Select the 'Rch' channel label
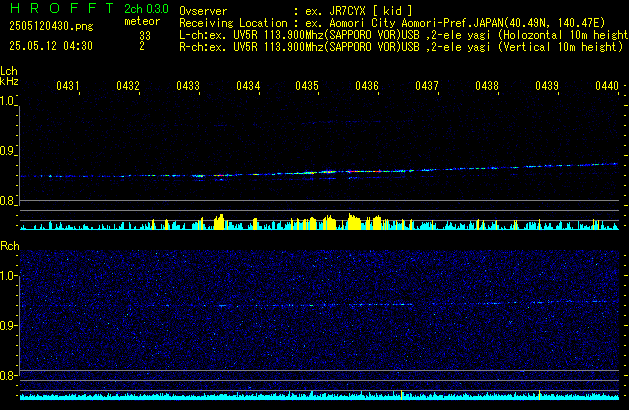The width and height of the screenshot is (629, 410). tap(10, 246)
